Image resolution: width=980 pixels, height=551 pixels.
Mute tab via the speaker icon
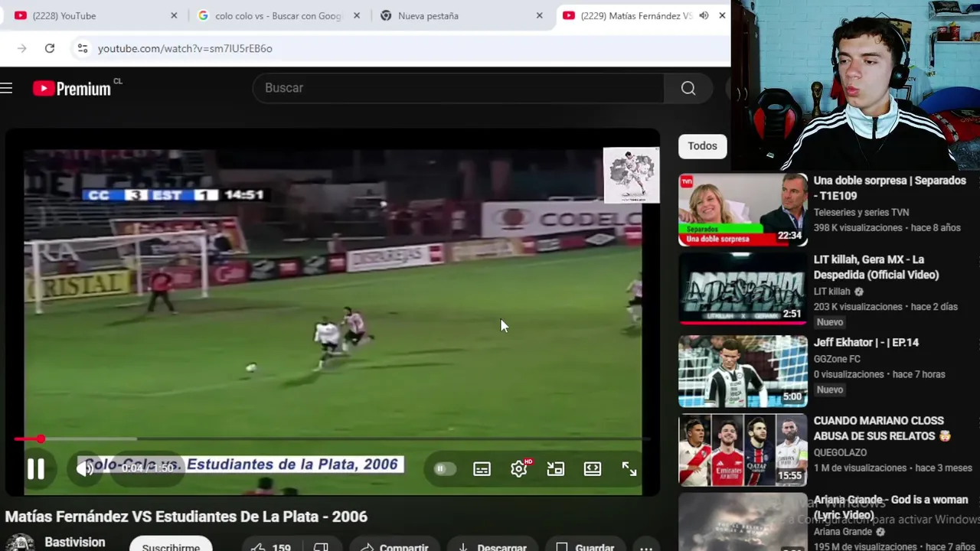point(704,15)
